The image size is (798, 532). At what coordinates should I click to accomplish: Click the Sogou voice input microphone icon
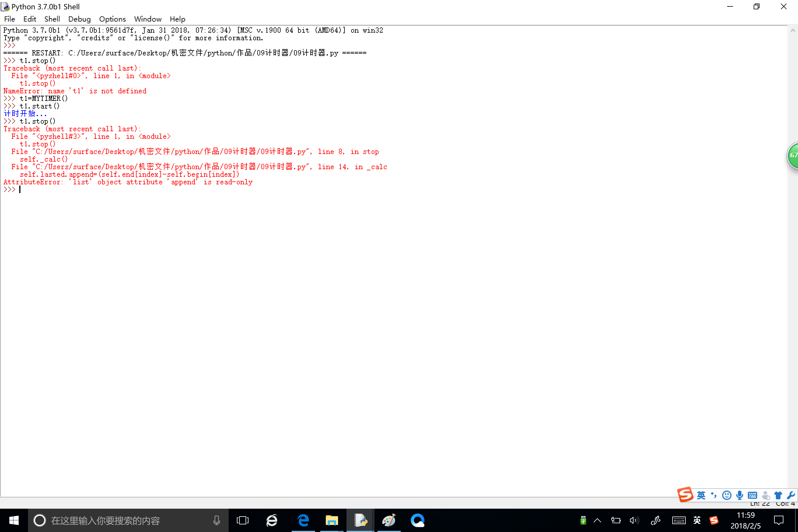tap(740, 495)
